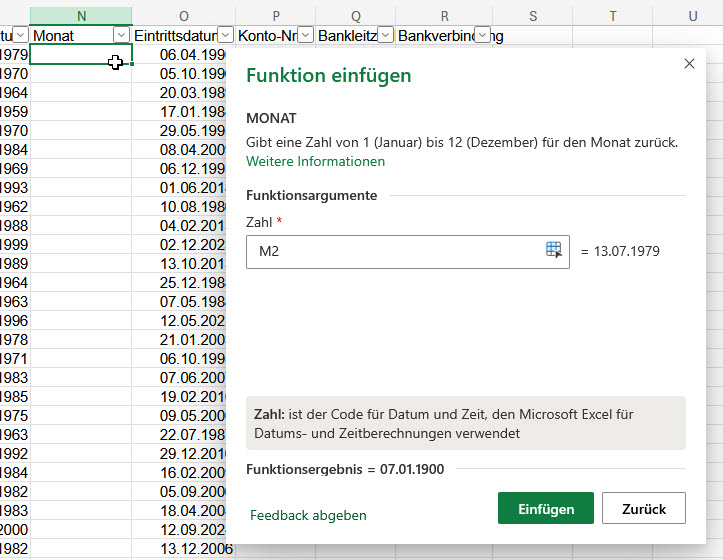The width and height of the screenshot is (723, 560).
Task: Click the year cell ending 1999
Action: point(15,244)
